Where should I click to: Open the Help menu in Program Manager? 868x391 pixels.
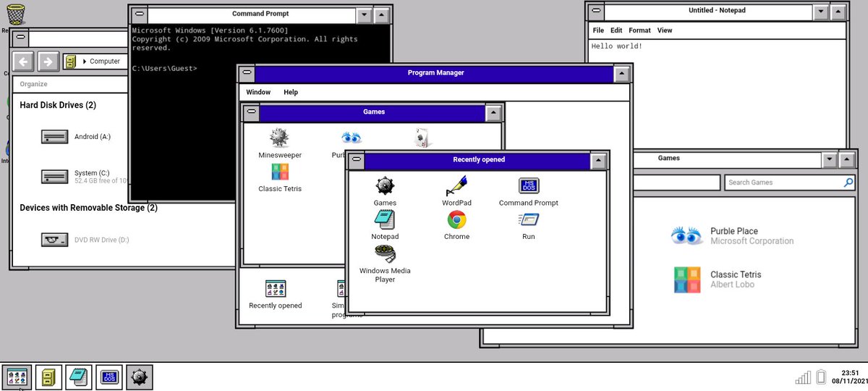click(x=291, y=92)
